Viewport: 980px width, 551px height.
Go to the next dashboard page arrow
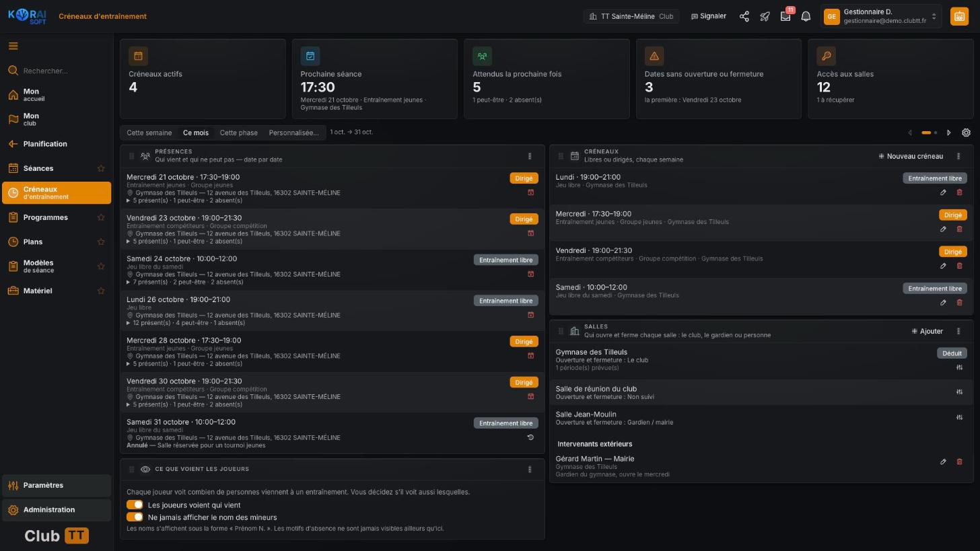point(949,133)
